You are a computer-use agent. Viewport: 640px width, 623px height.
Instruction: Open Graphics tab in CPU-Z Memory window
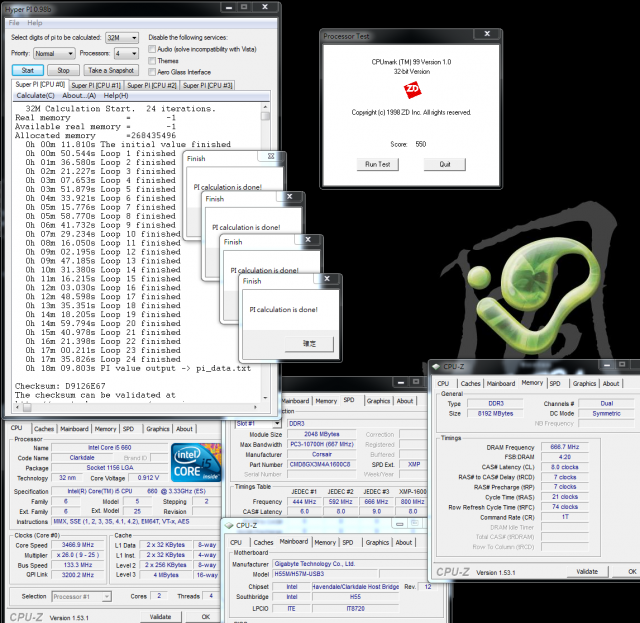584,383
